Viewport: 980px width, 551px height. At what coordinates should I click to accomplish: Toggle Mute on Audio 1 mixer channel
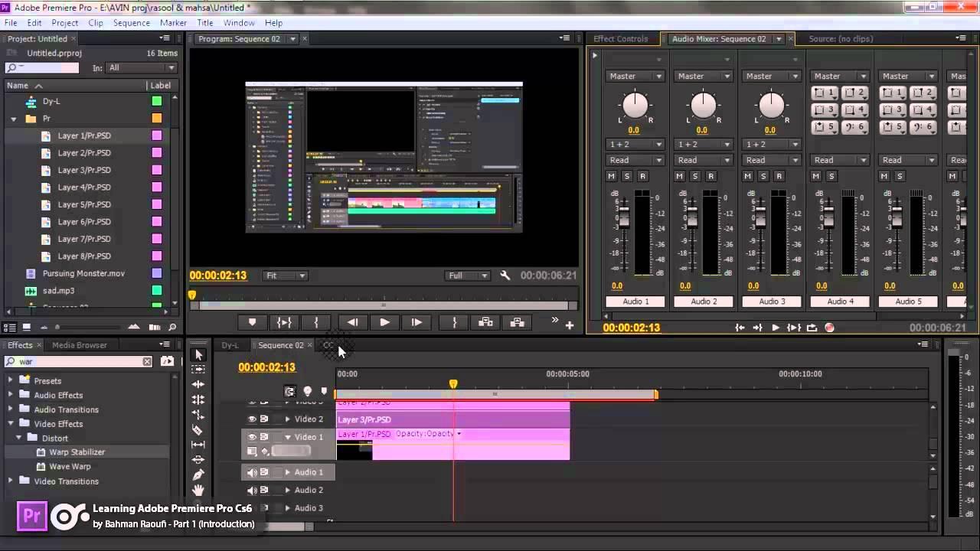pyautogui.click(x=611, y=176)
